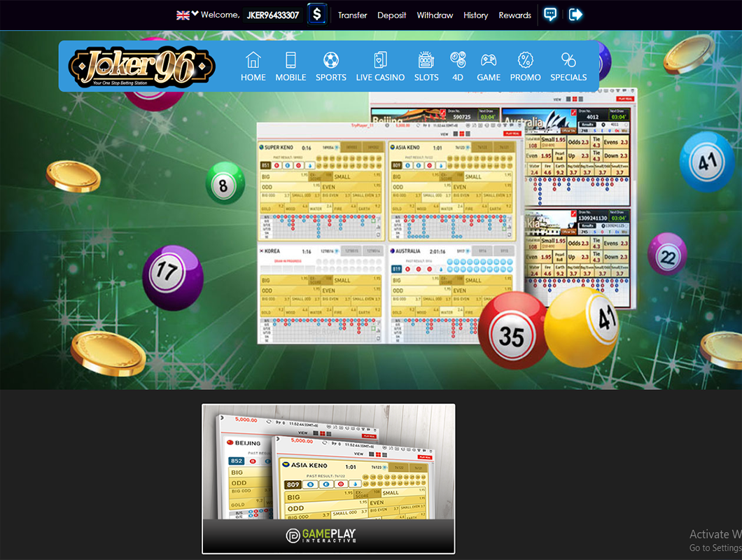Check balance with the dollar icon
This screenshot has height=560, width=742.
click(x=317, y=14)
